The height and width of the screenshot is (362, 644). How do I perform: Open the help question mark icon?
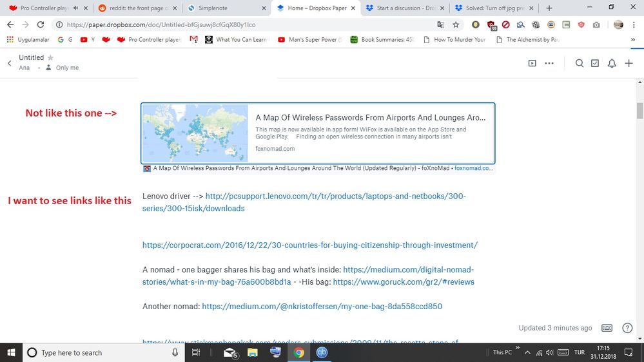pyautogui.click(x=627, y=327)
